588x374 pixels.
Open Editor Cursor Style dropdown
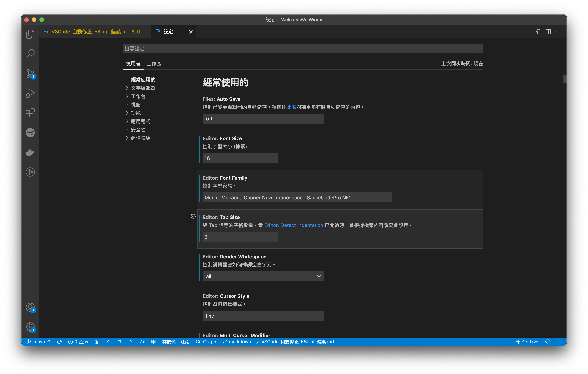263,316
